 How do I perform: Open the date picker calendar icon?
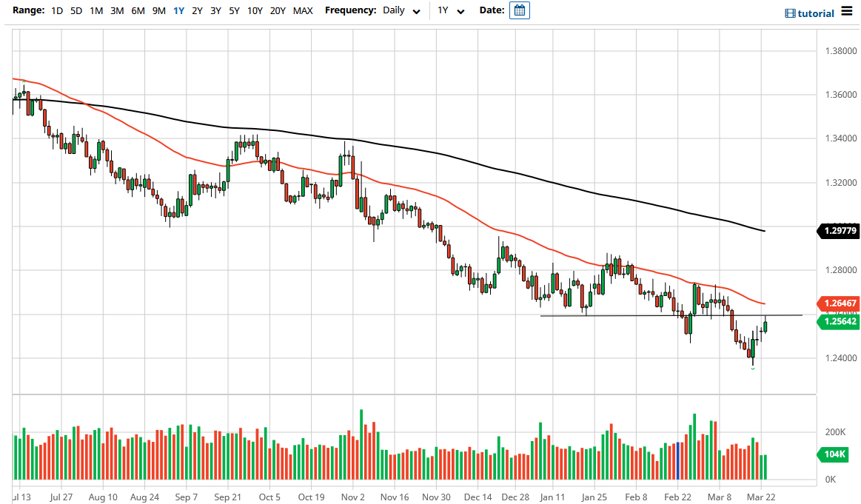(519, 10)
